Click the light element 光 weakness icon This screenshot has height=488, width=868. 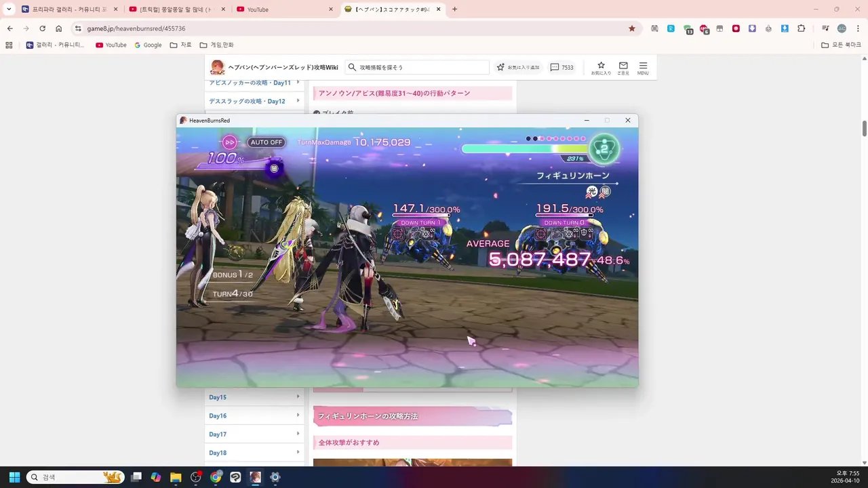[x=592, y=192]
